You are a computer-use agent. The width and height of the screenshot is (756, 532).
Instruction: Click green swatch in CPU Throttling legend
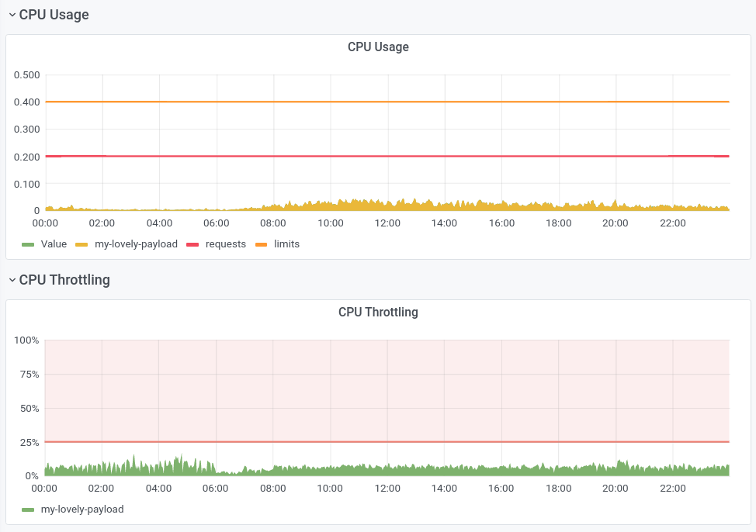29,510
